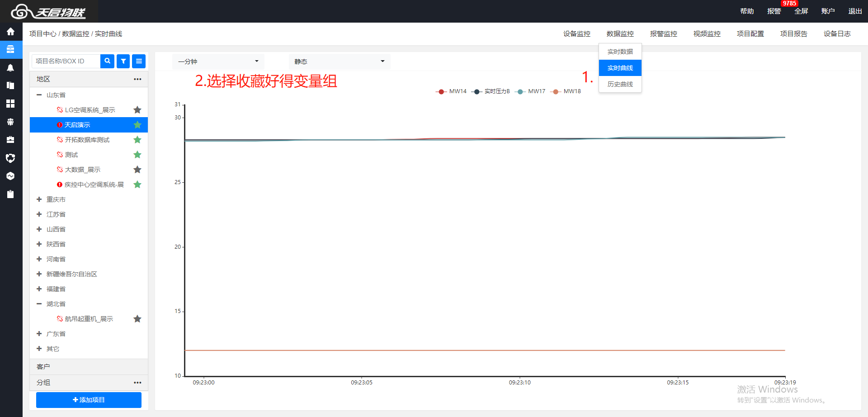The image size is (868, 417).
Task: Click 报警 with the 9785 badge
Action: coord(774,11)
